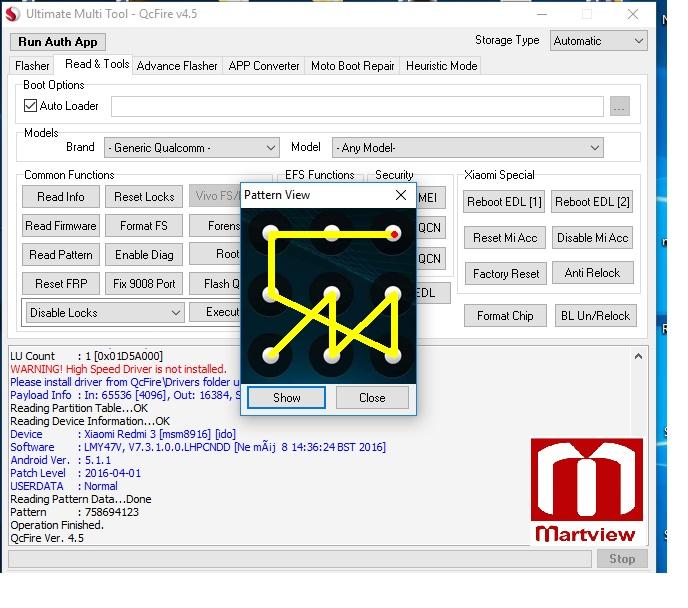Click the Disable Mi Acc button

pos(592,238)
